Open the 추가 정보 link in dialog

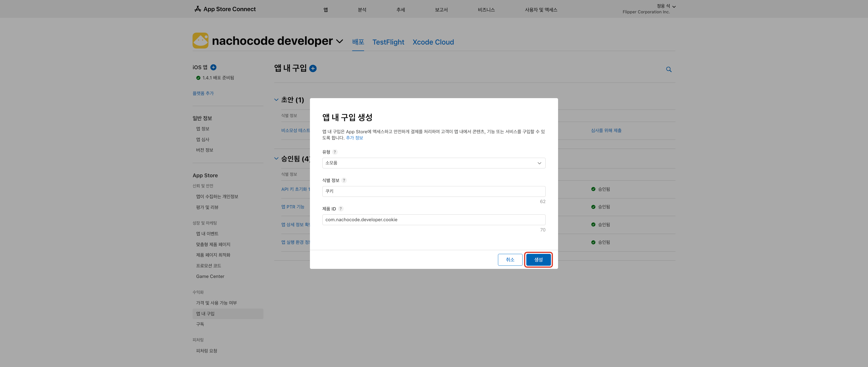[354, 138]
